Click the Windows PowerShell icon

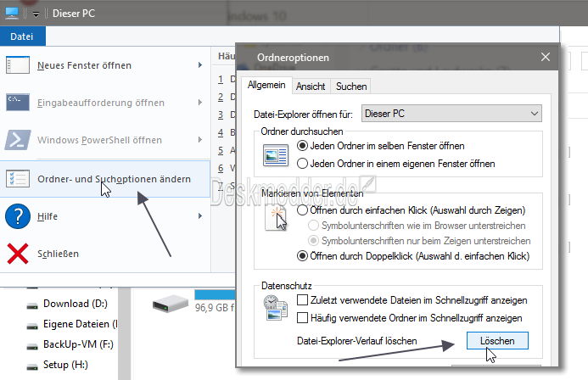[x=19, y=140]
